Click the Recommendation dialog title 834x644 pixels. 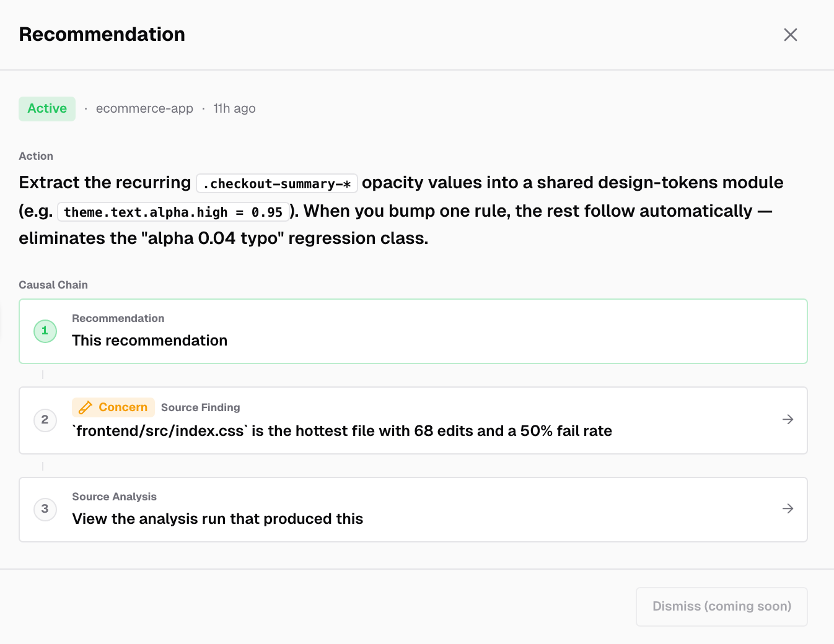[102, 34]
